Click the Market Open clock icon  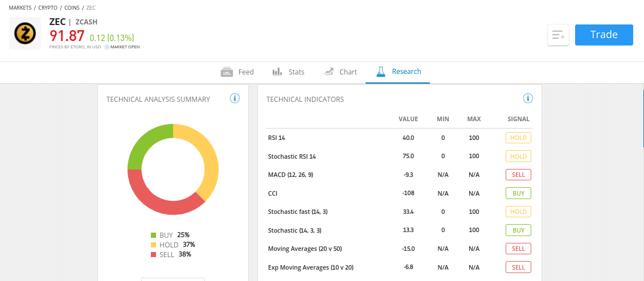pos(107,47)
